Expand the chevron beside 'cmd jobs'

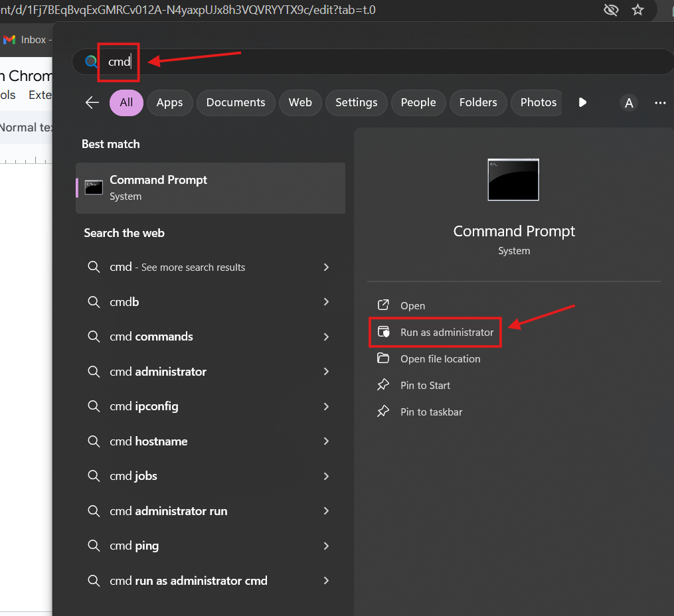(326, 476)
